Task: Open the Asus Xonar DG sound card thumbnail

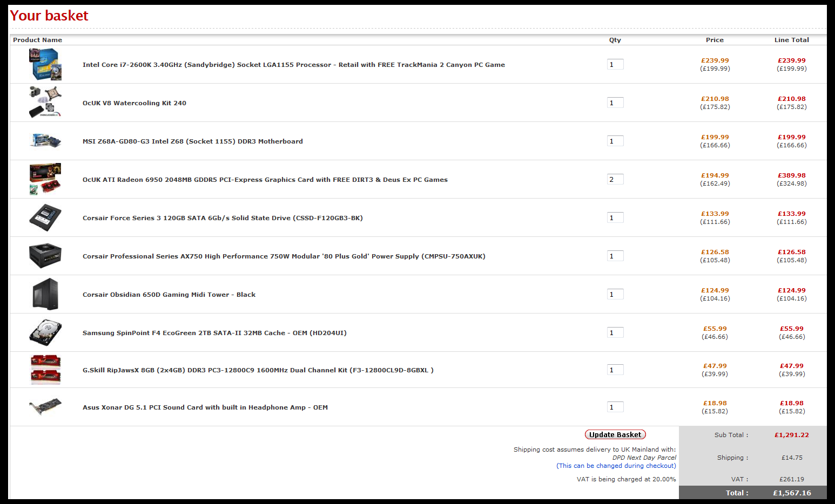Action: [x=45, y=407]
